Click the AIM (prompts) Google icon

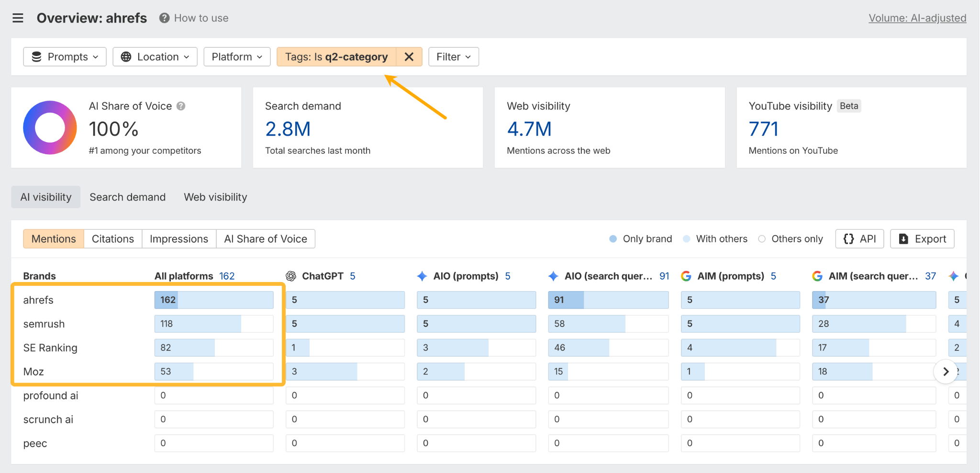click(x=686, y=276)
